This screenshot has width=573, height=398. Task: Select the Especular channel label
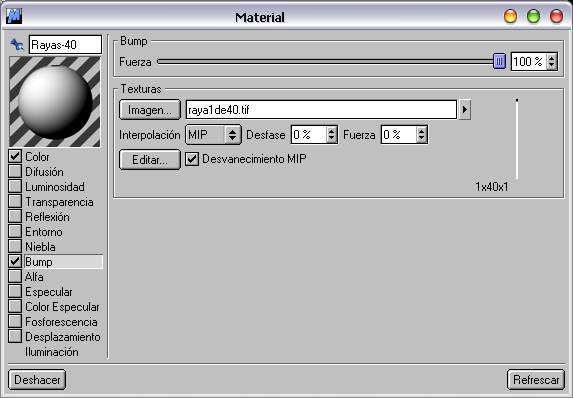pos(49,292)
